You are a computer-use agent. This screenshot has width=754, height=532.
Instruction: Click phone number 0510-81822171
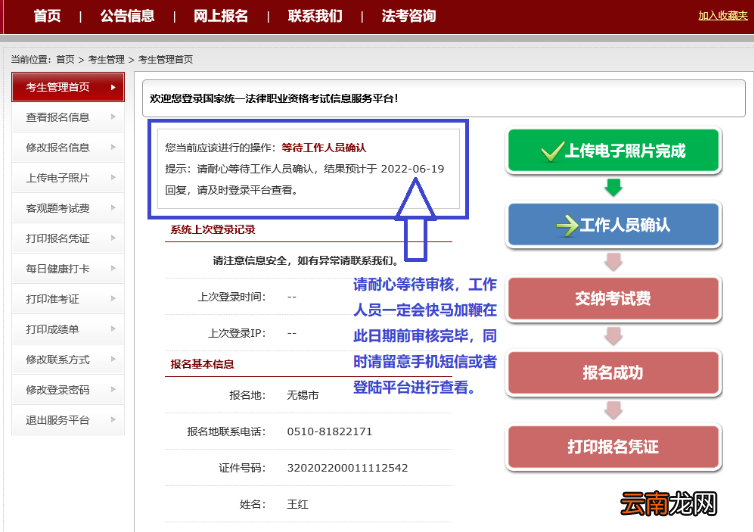[x=329, y=431]
